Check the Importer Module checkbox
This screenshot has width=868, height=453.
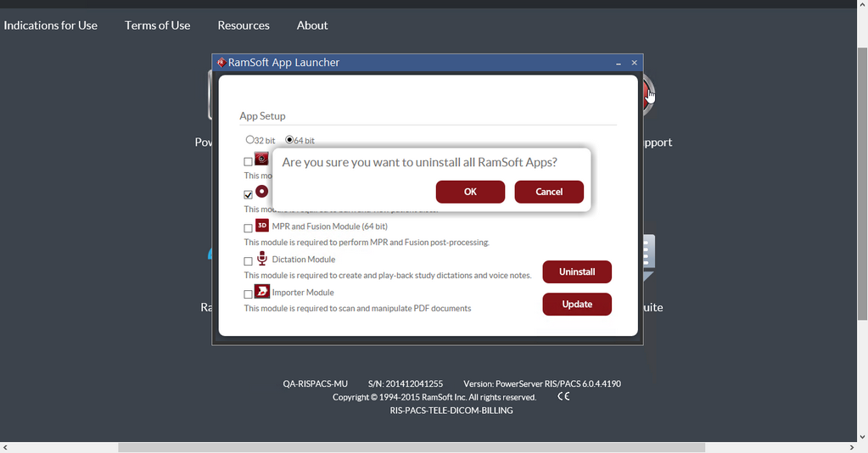pyautogui.click(x=248, y=294)
